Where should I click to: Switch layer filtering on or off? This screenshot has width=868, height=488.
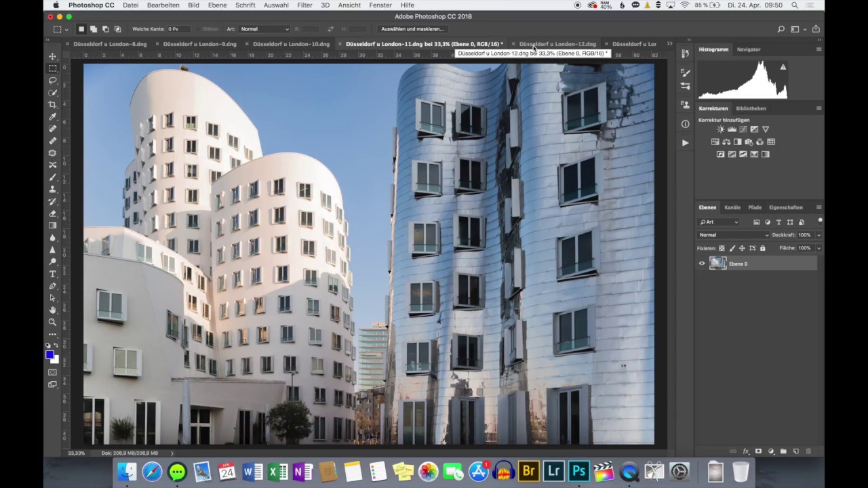(820, 221)
